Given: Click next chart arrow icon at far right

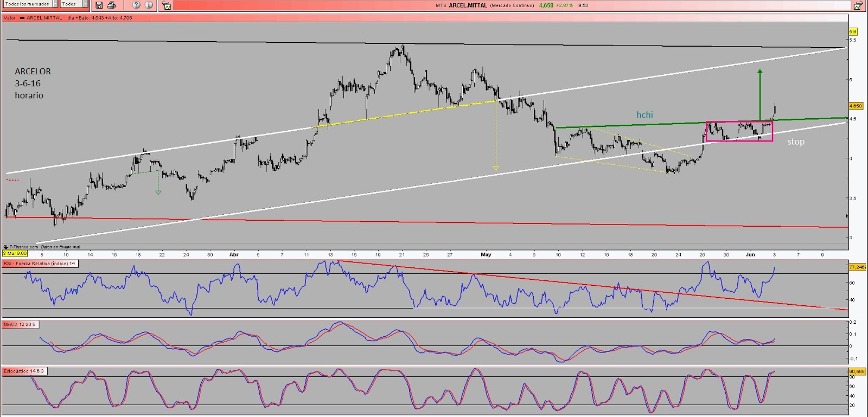Looking at the screenshot, I should point(858,5).
